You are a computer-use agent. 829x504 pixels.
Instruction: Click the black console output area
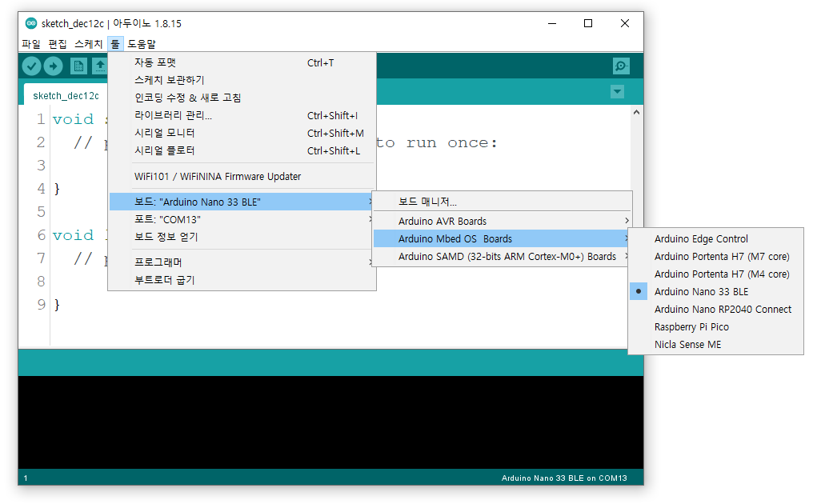(x=330, y=422)
